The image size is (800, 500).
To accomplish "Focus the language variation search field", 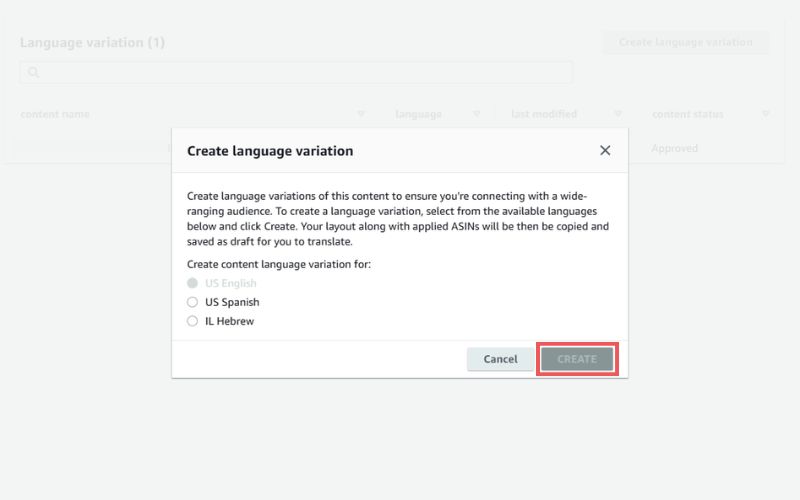I will 296,72.
